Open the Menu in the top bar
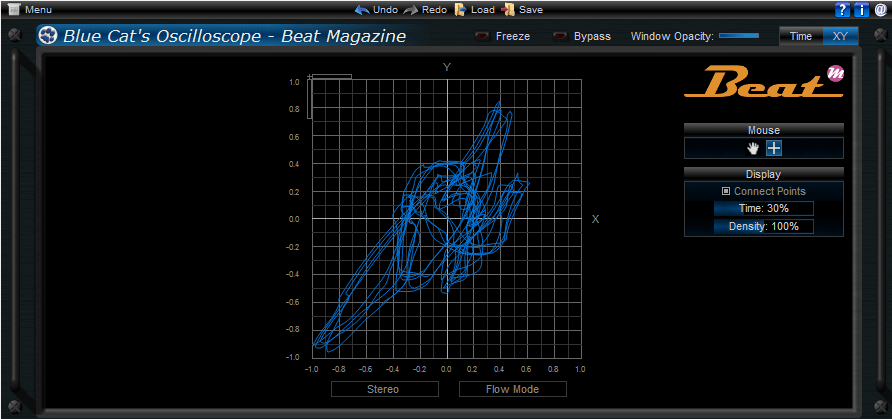This screenshot has height=419, width=892. click(x=30, y=10)
